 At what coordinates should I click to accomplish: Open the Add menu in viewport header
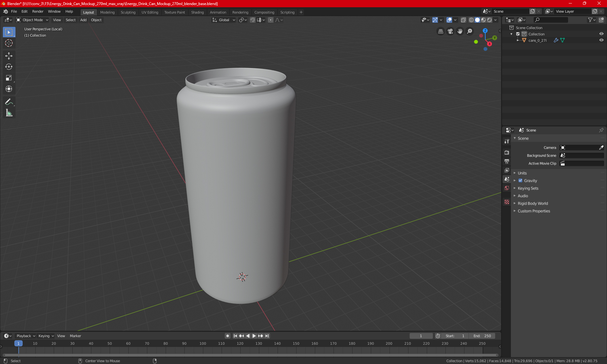83,20
